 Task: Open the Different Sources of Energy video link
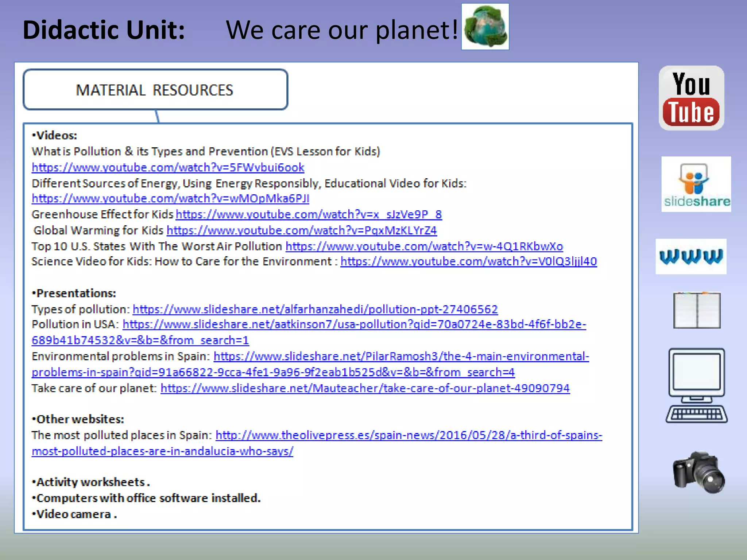[x=170, y=198]
